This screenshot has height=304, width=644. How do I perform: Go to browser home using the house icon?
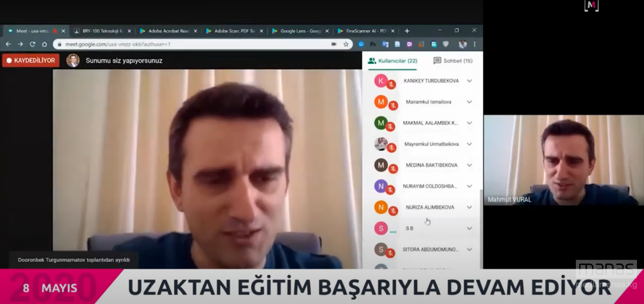(45, 44)
